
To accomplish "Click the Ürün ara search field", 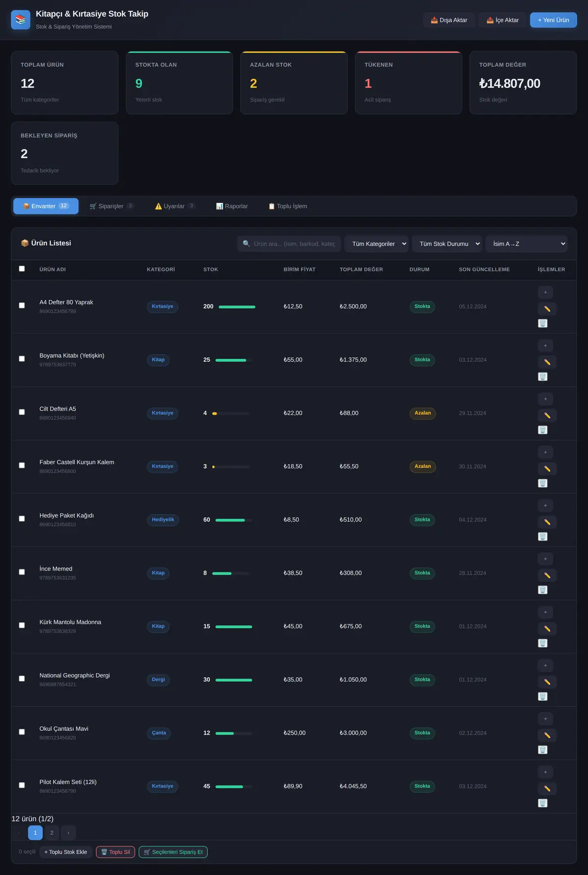I will coord(289,244).
